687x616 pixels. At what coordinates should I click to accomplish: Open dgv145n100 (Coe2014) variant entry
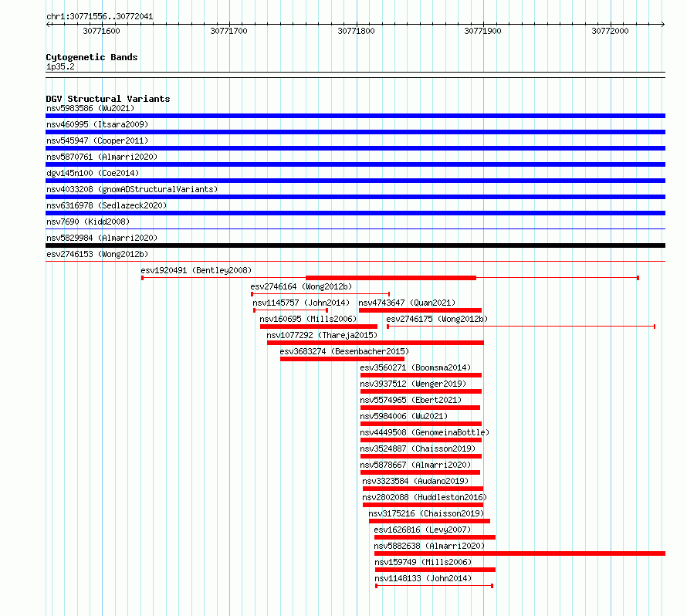click(93, 173)
